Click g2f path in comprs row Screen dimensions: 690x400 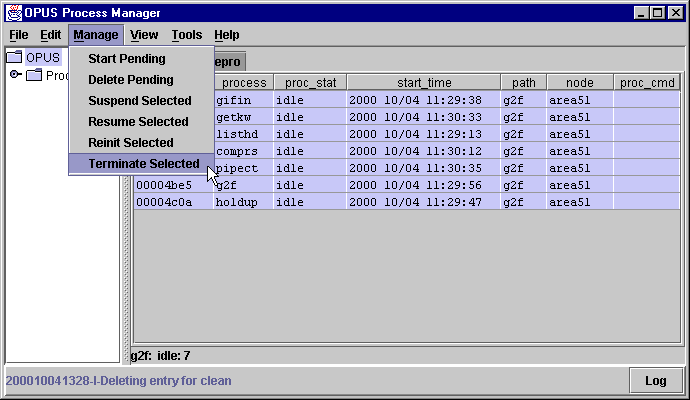524,151
